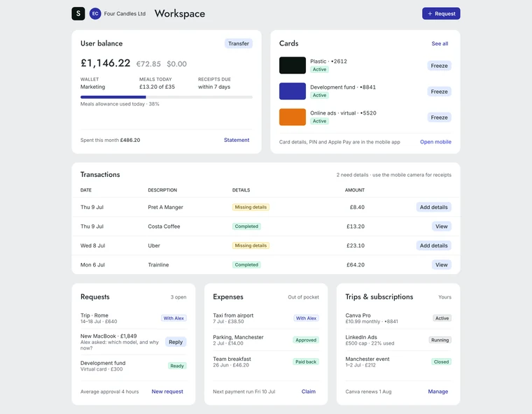Viewport: 532px width, 414px height.
Task: Open LinkedIn Ads subscription entry
Action: (x=398, y=340)
